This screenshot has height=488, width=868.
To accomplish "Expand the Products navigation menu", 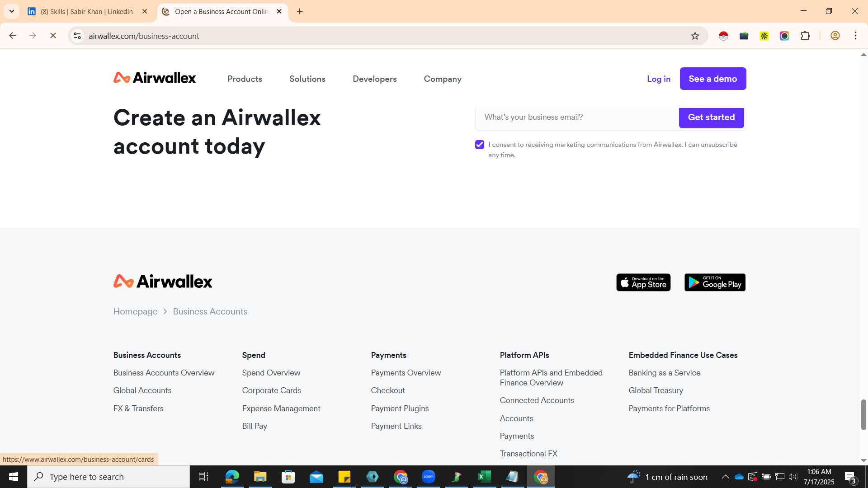I will [245, 79].
